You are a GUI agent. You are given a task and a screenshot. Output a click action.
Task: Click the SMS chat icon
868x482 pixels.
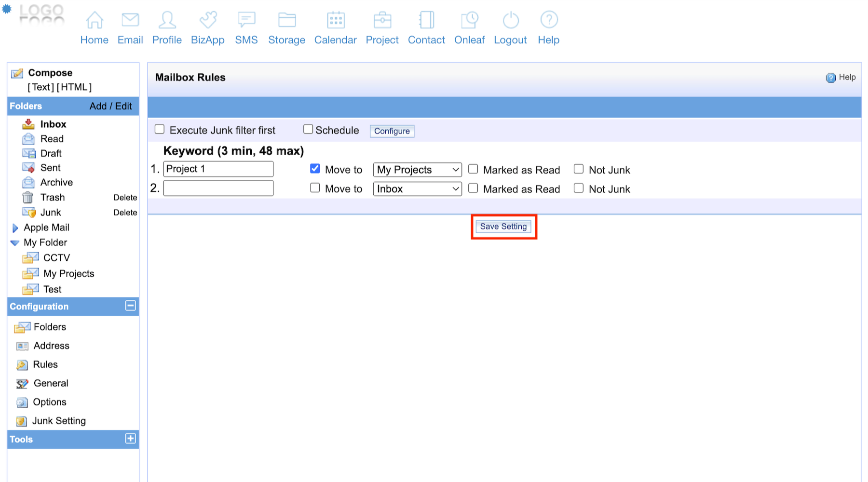pyautogui.click(x=246, y=20)
